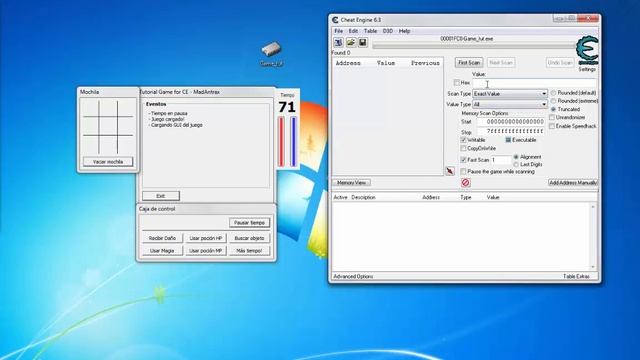Image resolution: width=640 pixels, height=360 pixels.
Task: Click the Previous column header
Action: click(425, 63)
